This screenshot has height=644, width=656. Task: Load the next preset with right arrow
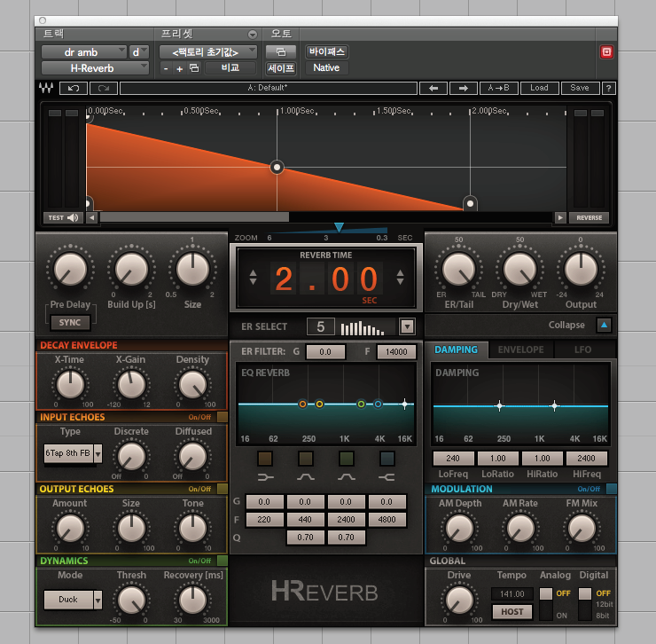463,88
